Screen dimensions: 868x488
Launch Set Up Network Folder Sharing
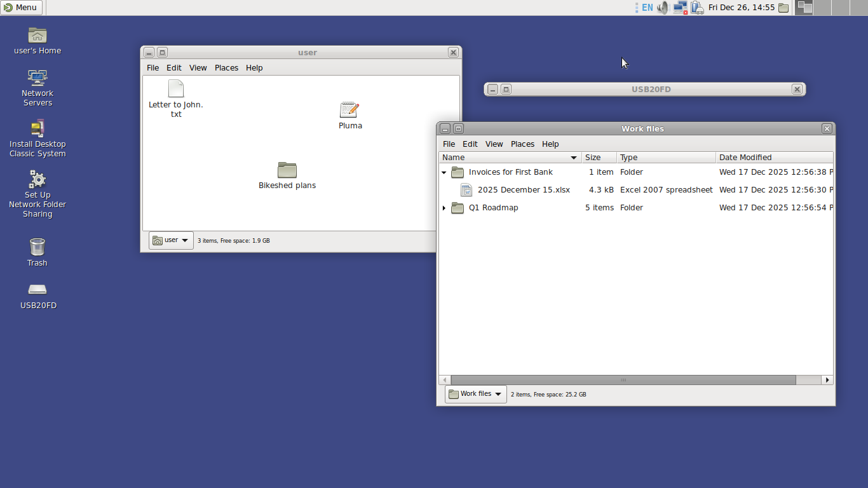(37, 180)
